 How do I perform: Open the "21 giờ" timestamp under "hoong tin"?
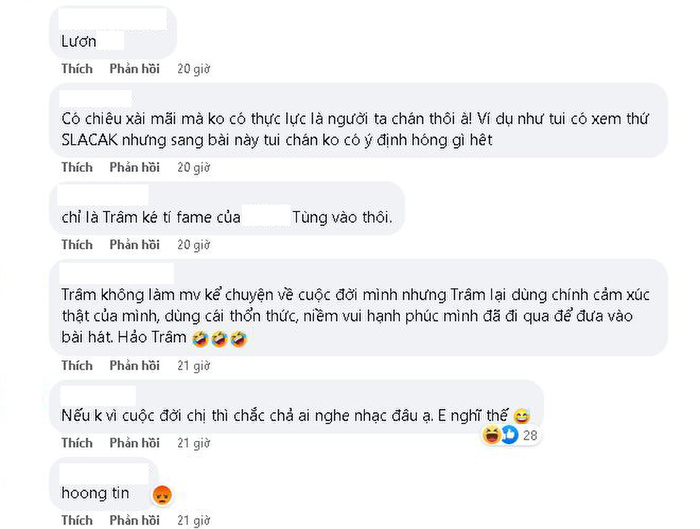click(x=193, y=520)
